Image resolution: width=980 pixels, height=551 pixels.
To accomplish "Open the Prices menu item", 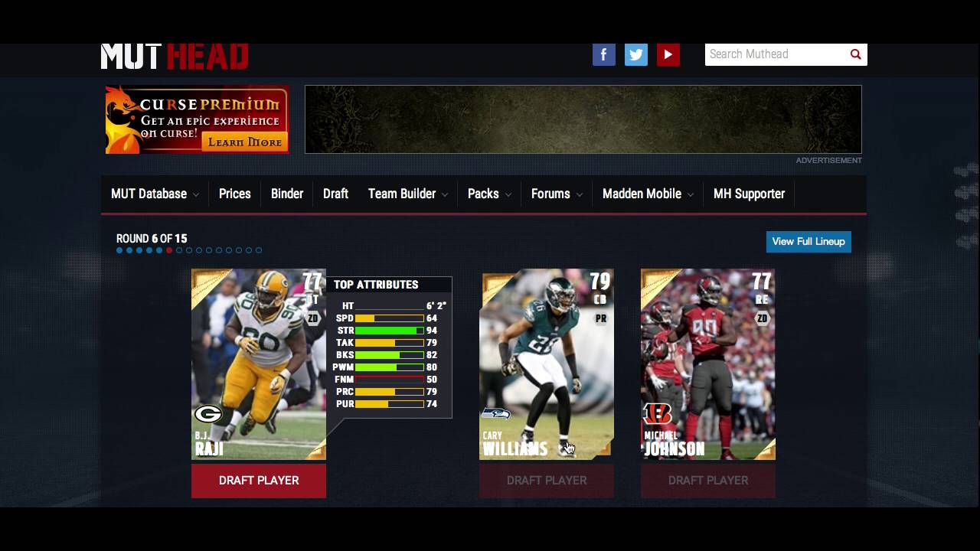I will tap(235, 194).
